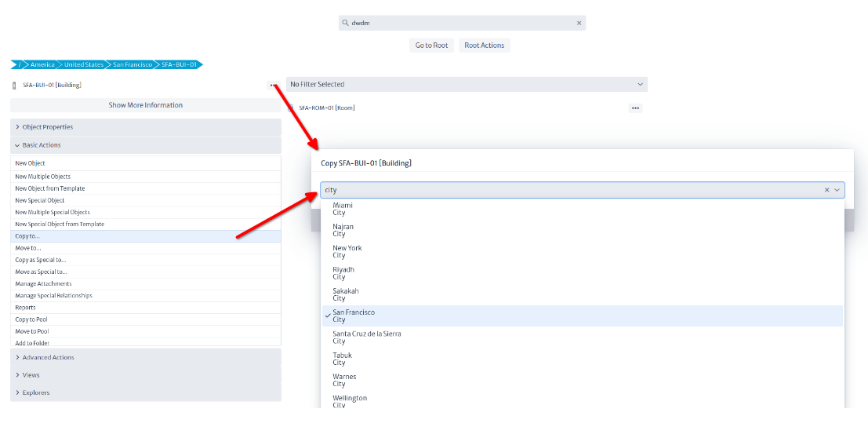868x427 pixels.
Task: Open three-dot menu for SFA-ROM-01 room
Action: click(x=635, y=108)
